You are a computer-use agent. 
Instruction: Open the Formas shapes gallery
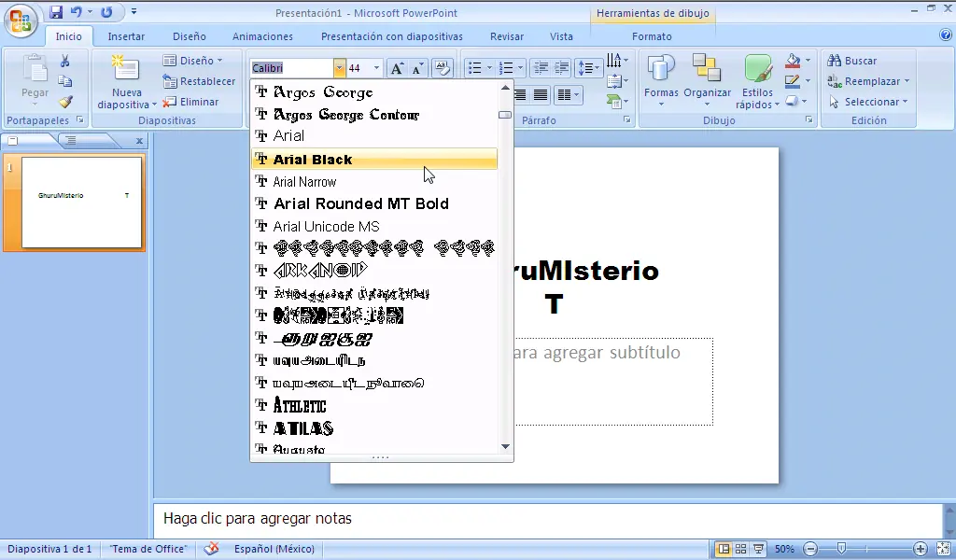[661, 82]
